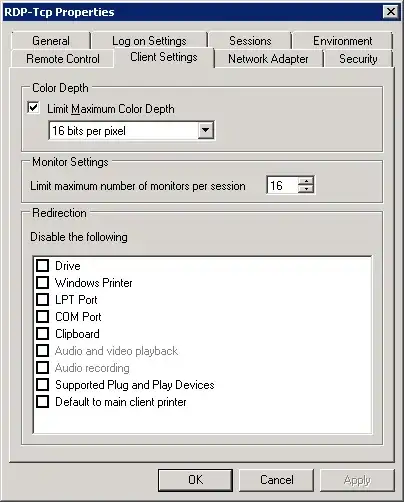
Task: Decrease the maximum monitors spinner value
Action: point(306,189)
